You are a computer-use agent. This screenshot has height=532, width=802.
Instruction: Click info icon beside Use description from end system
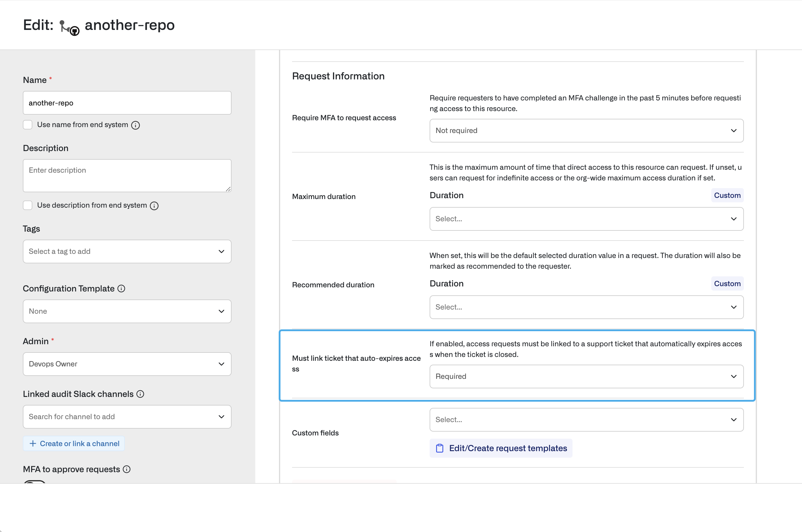(x=154, y=206)
